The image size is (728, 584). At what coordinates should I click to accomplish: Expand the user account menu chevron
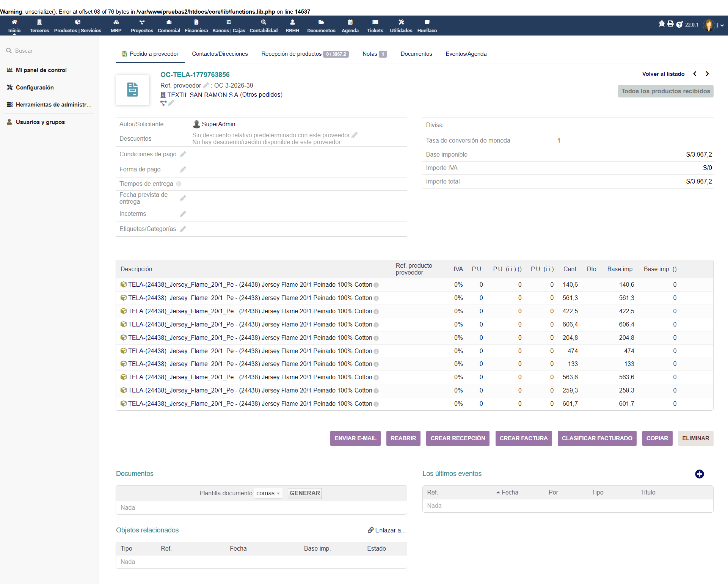pyautogui.click(x=722, y=25)
